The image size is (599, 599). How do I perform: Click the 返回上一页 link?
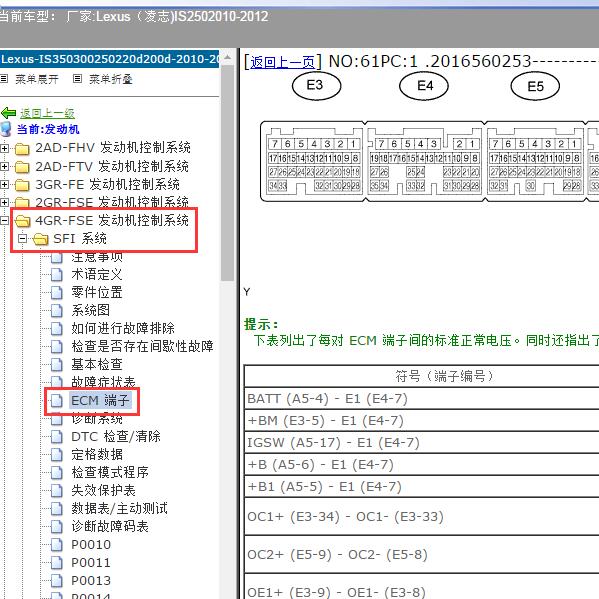click(x=282, y=62)
